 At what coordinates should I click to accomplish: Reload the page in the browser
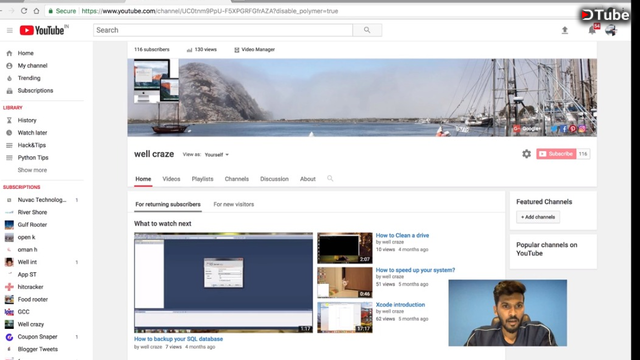(x=24, y=11)
